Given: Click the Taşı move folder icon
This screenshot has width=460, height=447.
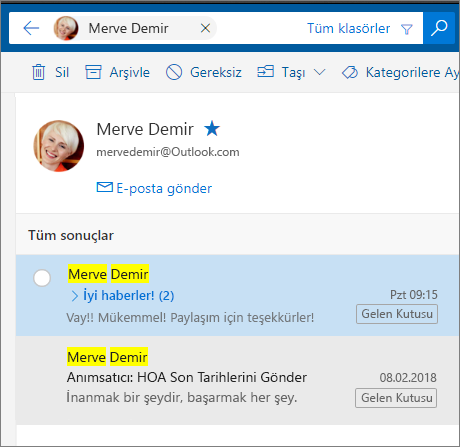Looking at the screenshot, I should pos(265,72).
